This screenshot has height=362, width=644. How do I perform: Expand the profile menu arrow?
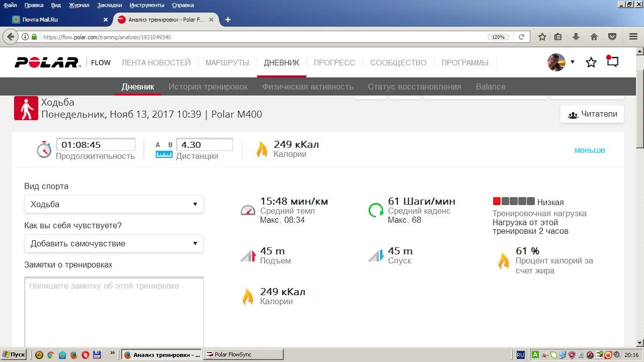click(572, 62)
